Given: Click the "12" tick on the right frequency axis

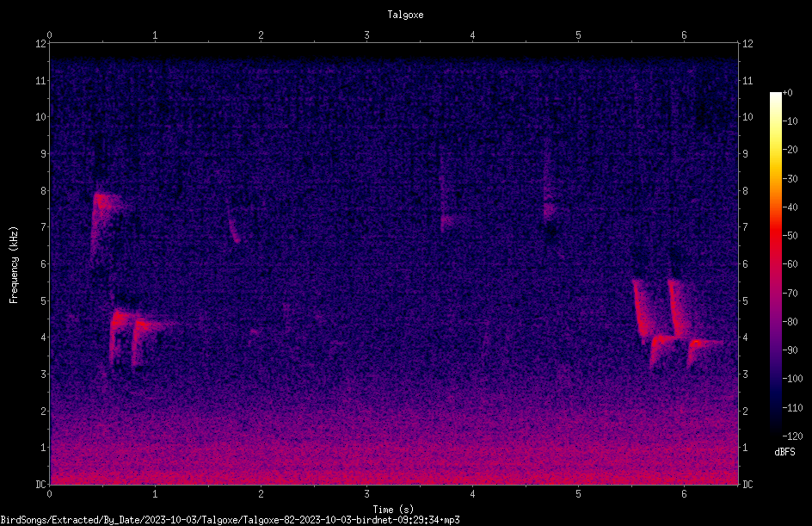Looking at the screenshot, I should click(x=747, y=44).
